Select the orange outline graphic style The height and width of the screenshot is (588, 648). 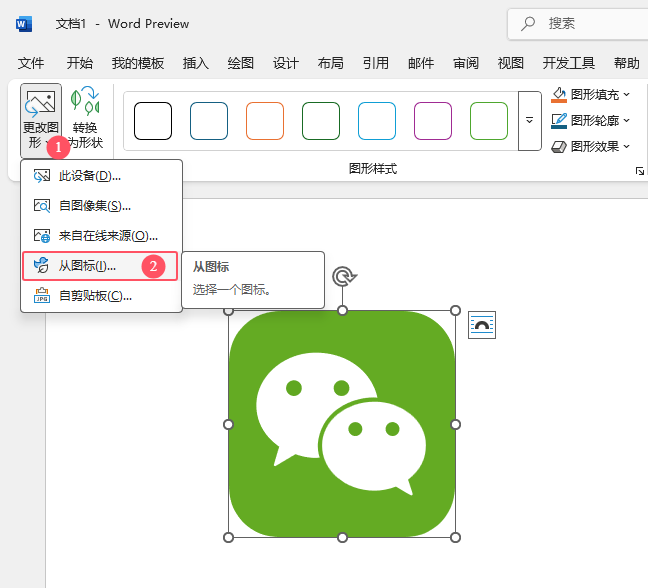265,121
